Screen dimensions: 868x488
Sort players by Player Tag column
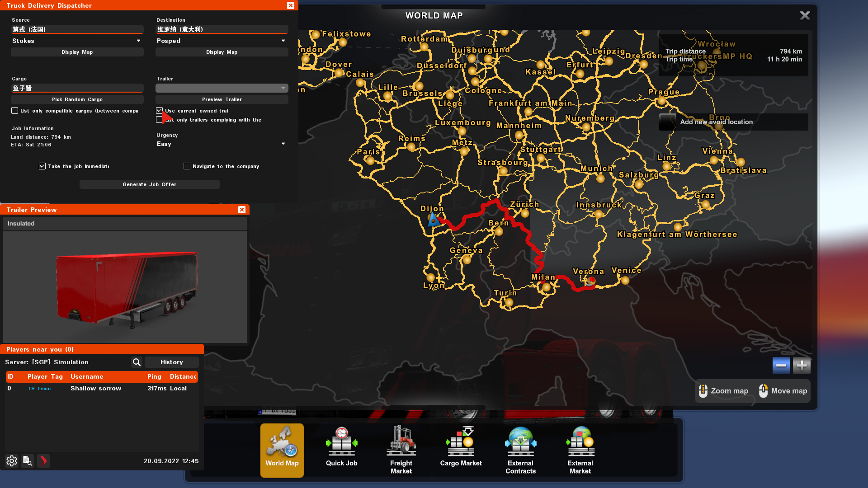(x=45, y=376)
